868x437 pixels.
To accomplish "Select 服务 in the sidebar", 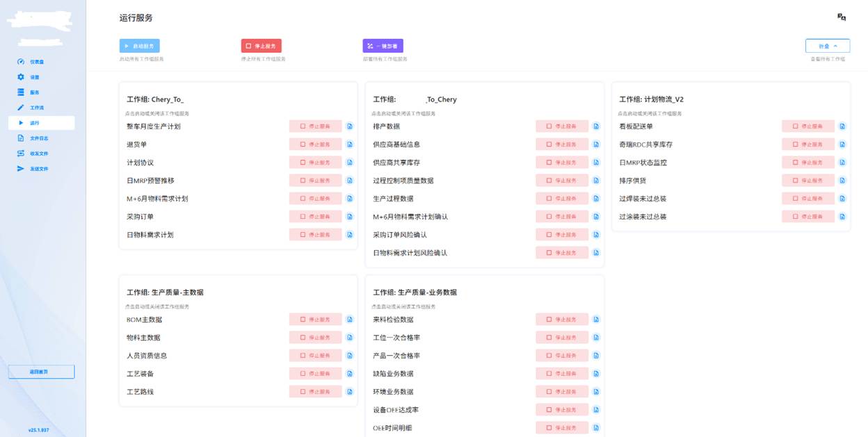I will [x=41, y=92].
